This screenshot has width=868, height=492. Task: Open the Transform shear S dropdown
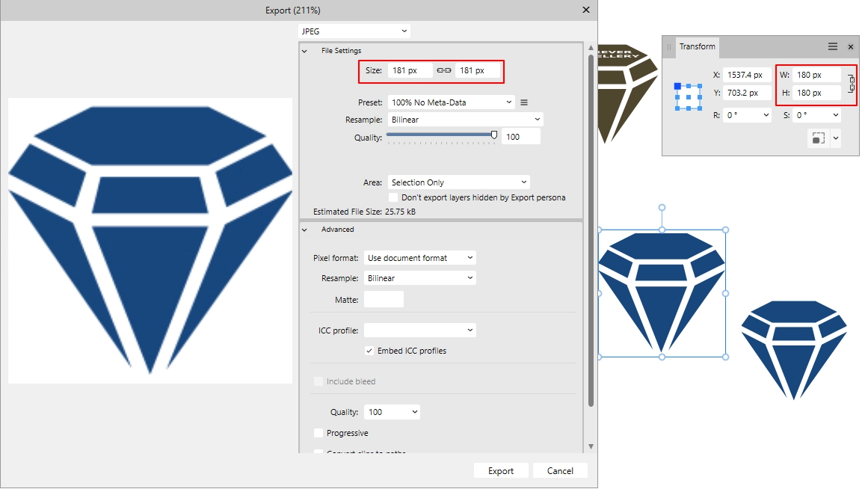point(835,115)
